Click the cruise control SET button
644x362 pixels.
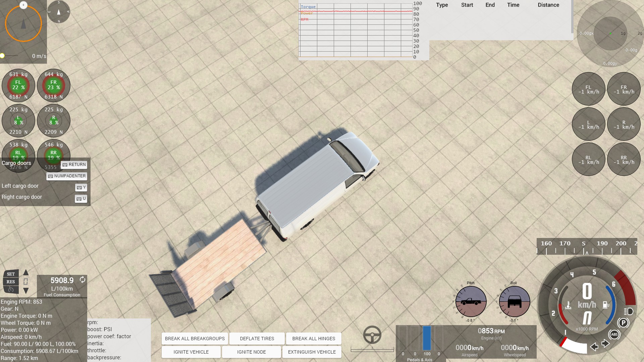11,274
